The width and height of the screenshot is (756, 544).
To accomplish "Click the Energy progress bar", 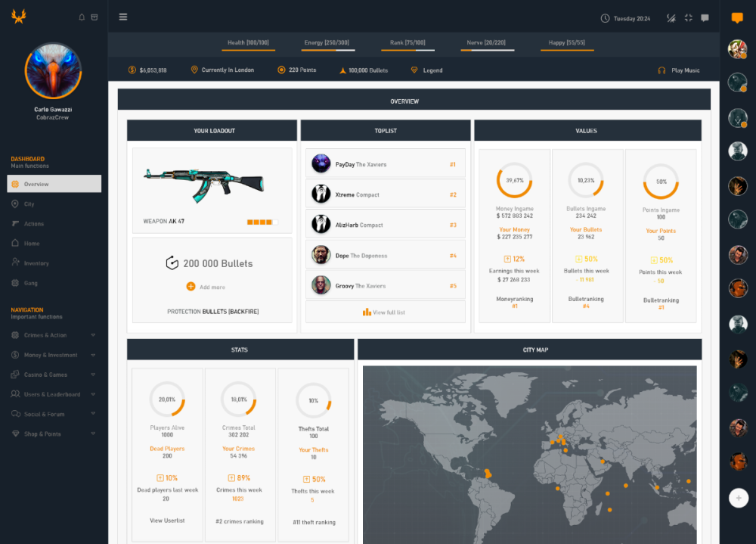I will tap(327, 50).
